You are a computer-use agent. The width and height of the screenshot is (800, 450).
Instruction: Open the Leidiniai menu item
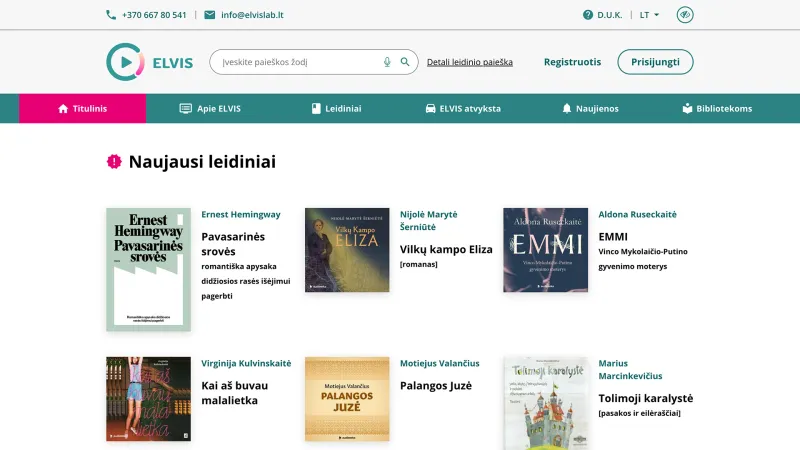pos(336,108)
